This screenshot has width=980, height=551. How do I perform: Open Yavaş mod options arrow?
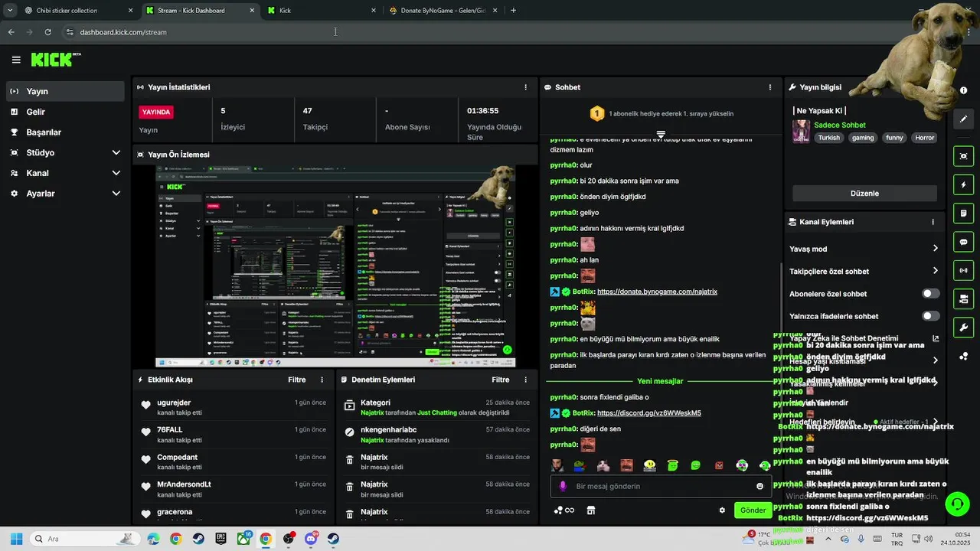(x=935, y=249)
